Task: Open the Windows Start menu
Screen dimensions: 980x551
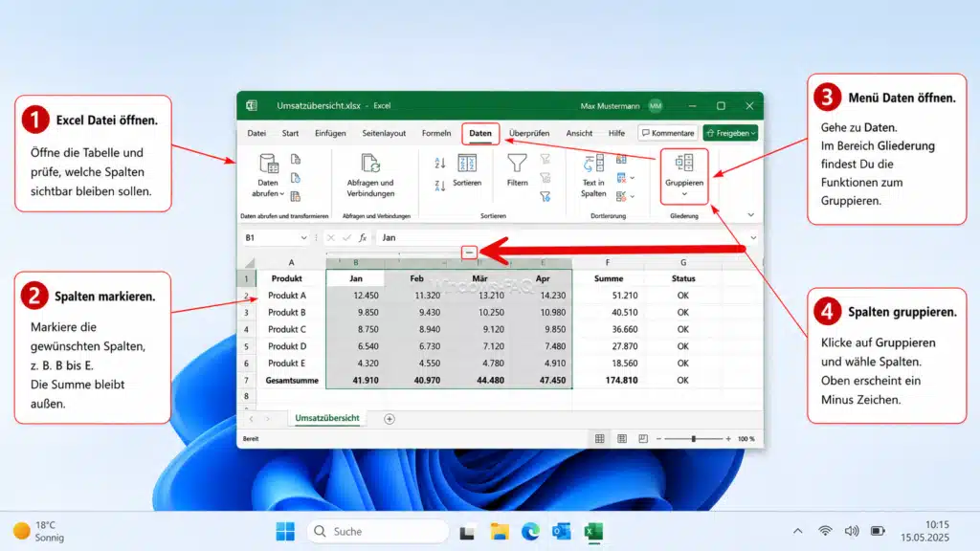Action: 285,531
